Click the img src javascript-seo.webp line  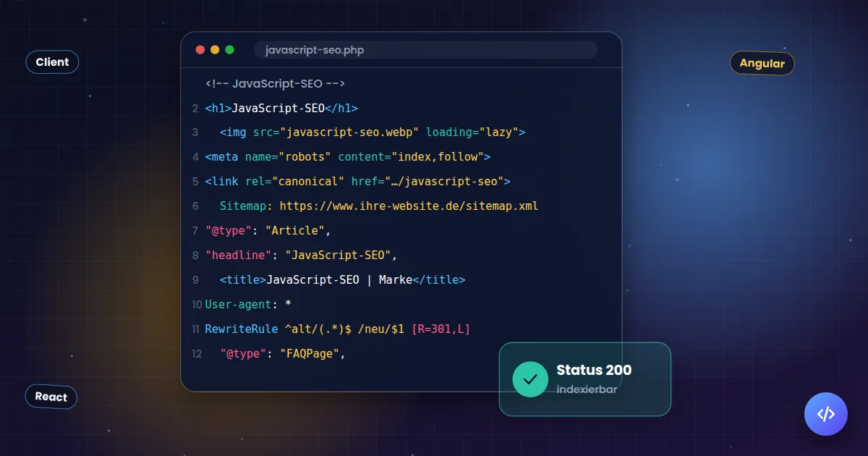373,132
